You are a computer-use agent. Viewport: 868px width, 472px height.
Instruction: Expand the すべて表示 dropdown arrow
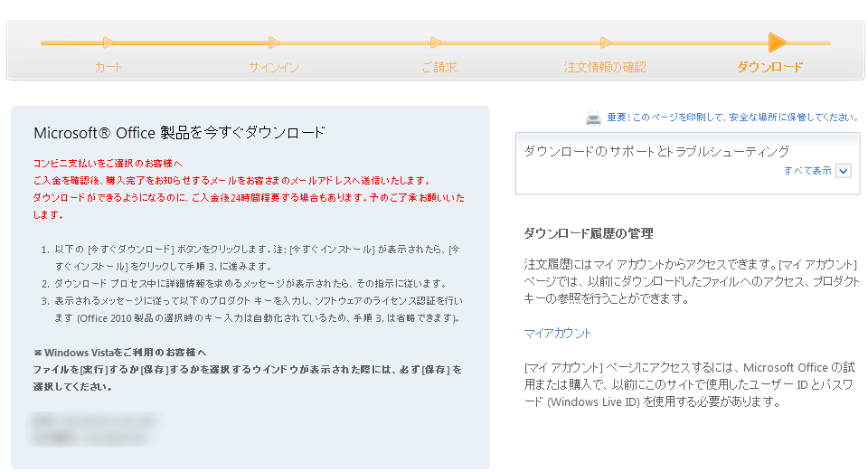point(843,171)
